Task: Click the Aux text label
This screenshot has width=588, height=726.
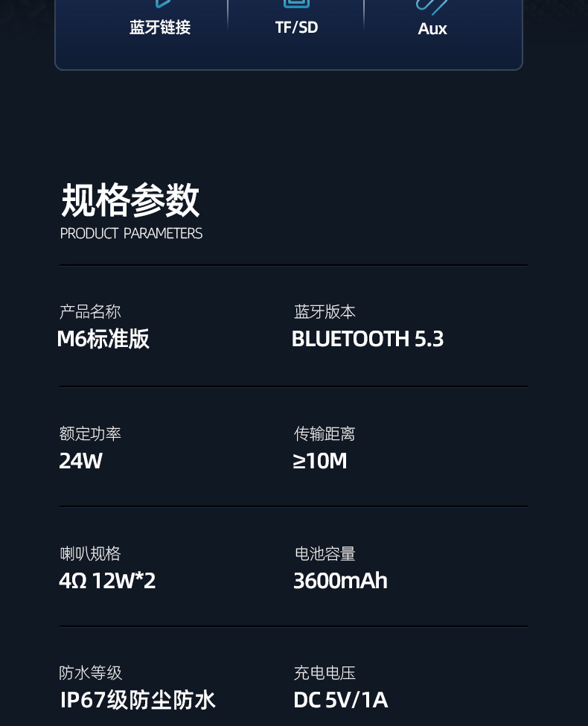Action: (x=432, y=29)
